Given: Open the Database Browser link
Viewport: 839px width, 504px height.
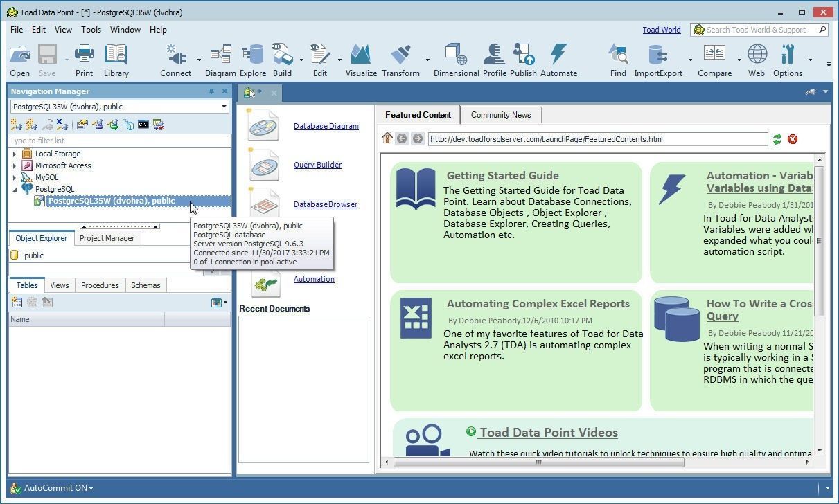Looking at the screenshot, I should (326, 204).
